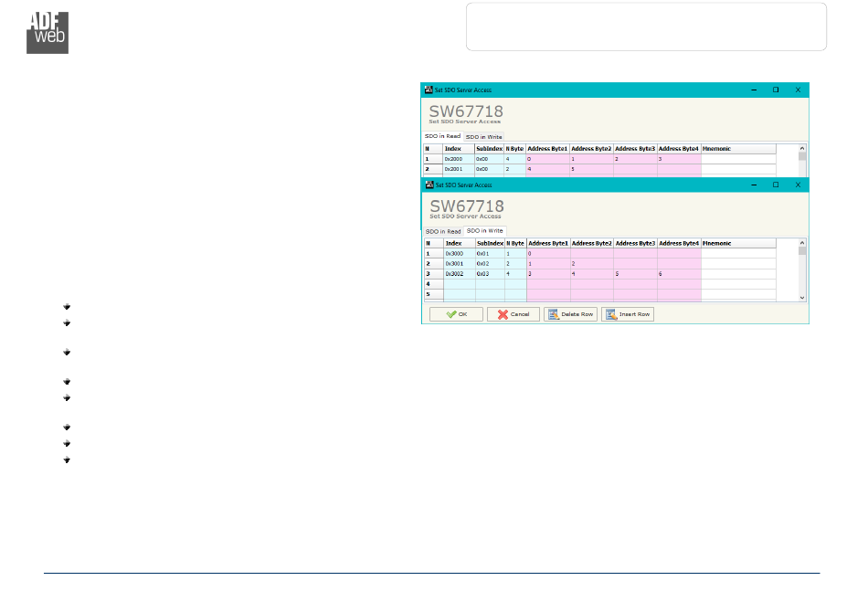Click the Insert Row button
This screenshot has height=602, width=868.
click(628, 314)
